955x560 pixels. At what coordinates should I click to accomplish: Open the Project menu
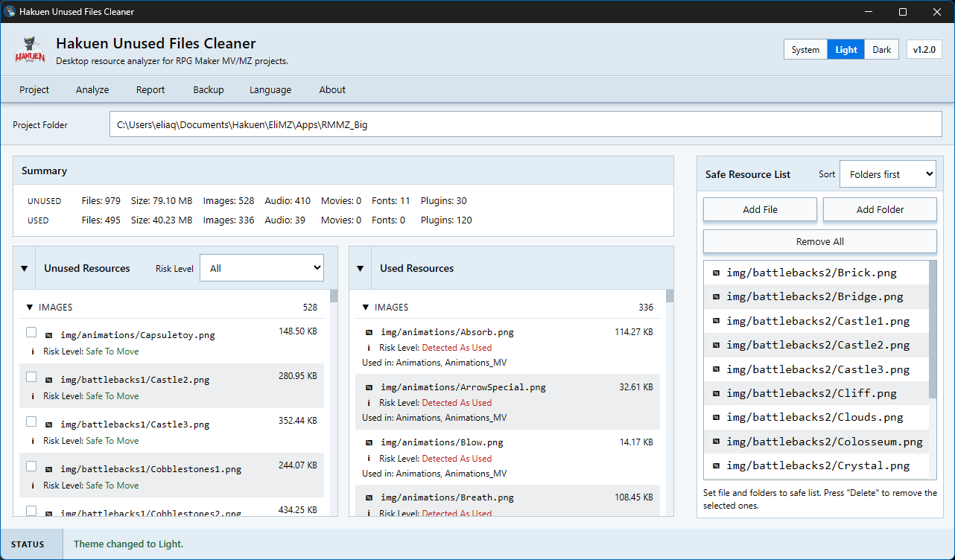(34, 89)
